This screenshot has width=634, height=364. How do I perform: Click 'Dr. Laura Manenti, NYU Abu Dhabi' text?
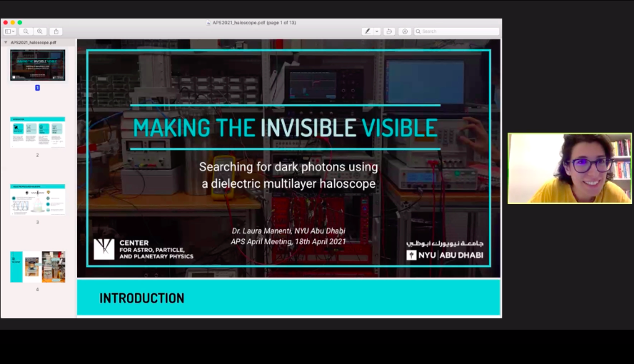click(x=288, y=231)
